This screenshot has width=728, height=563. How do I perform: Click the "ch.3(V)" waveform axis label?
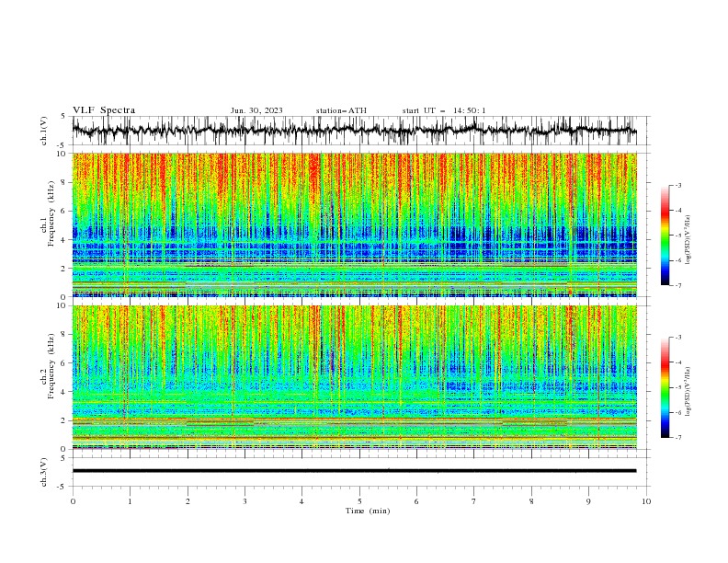click(x=44, y=472)
